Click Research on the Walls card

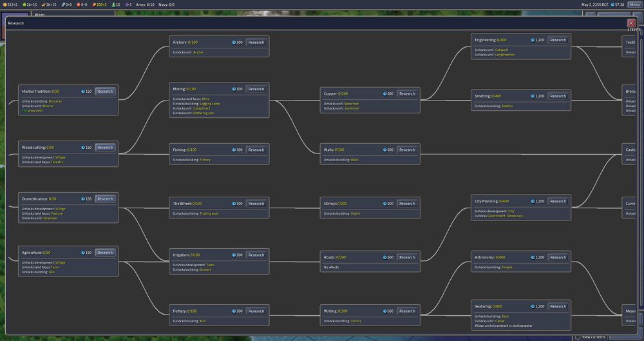coord(407,150)
